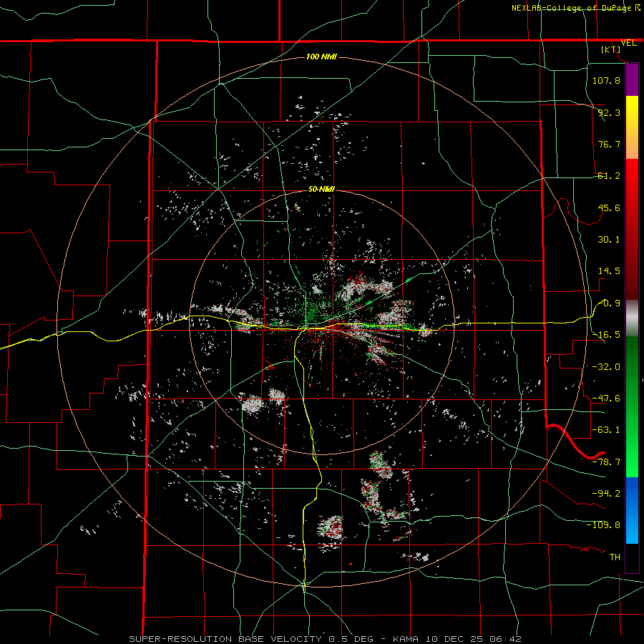Click the 76.7 velocity scale value

[609, 144]
